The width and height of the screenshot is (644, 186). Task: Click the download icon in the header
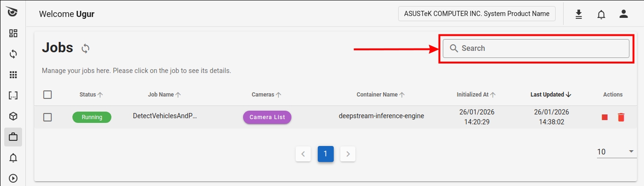pos(579,14)
